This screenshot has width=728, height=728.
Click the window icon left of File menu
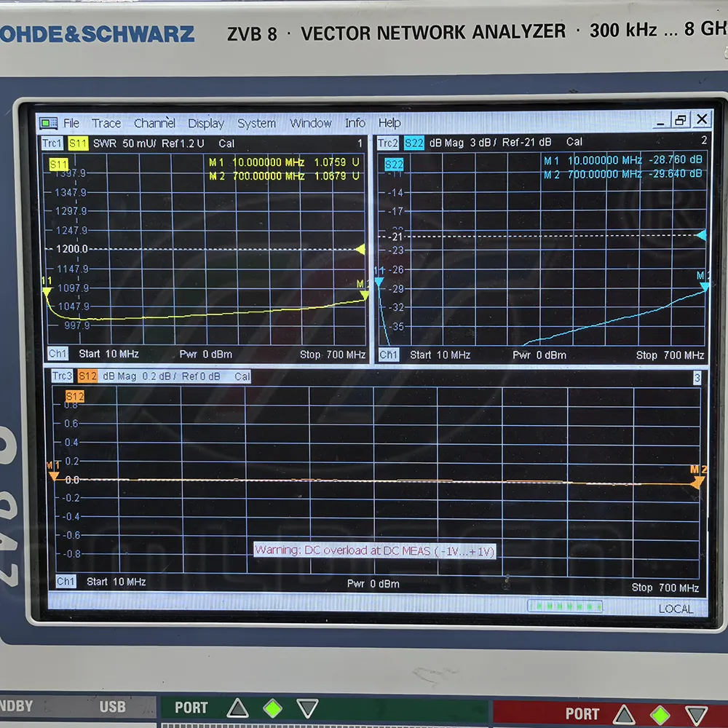[49, 123]
